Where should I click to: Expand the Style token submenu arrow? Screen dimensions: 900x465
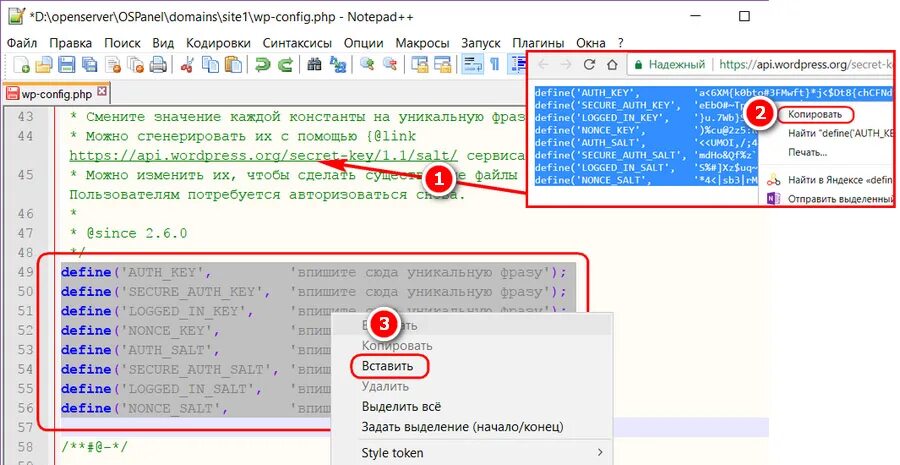[x=600, y=452]
